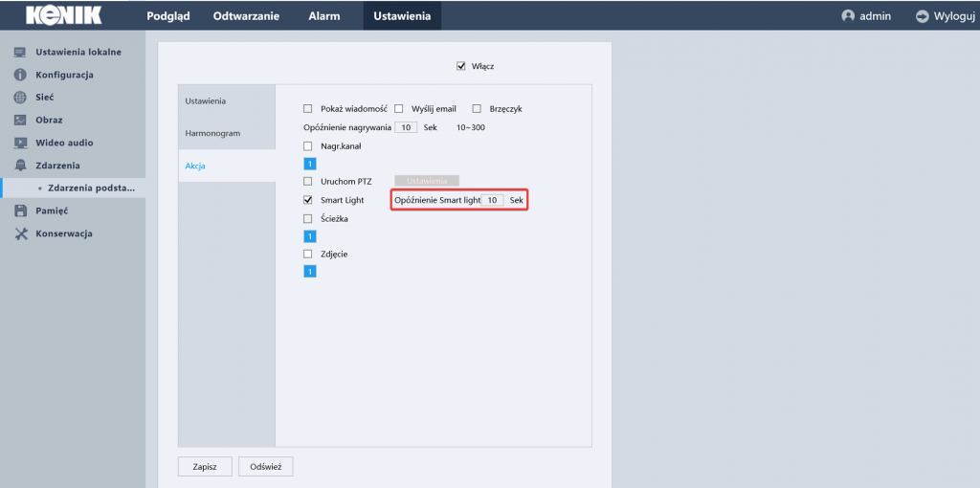Screen dimensions: 980x488
Task: Open the Podgląd top menu
Action: 168,16
